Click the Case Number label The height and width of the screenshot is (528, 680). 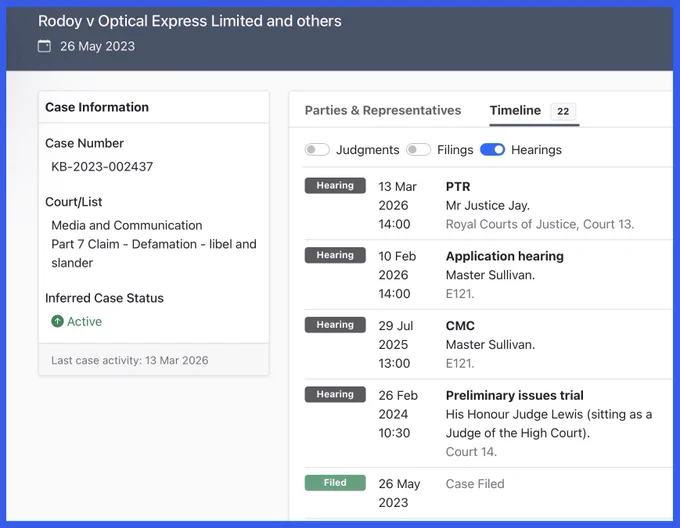pos(85,143)
